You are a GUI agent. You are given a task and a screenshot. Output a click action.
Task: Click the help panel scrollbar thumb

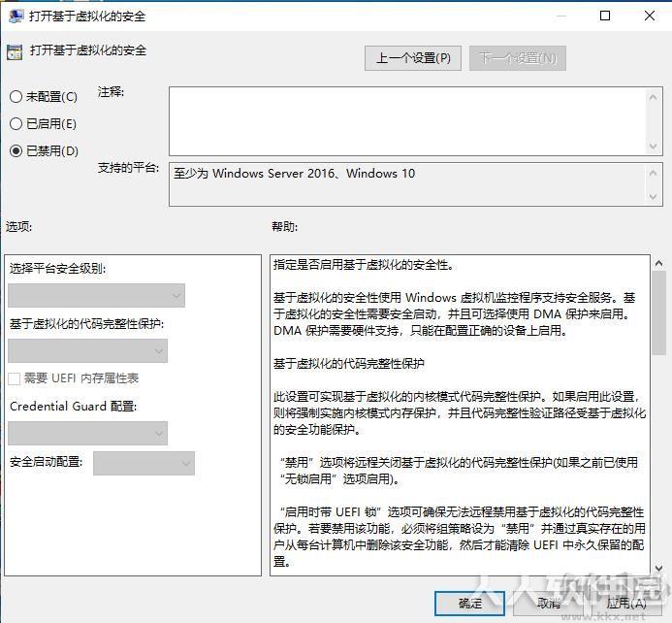(x=658, y=313)
